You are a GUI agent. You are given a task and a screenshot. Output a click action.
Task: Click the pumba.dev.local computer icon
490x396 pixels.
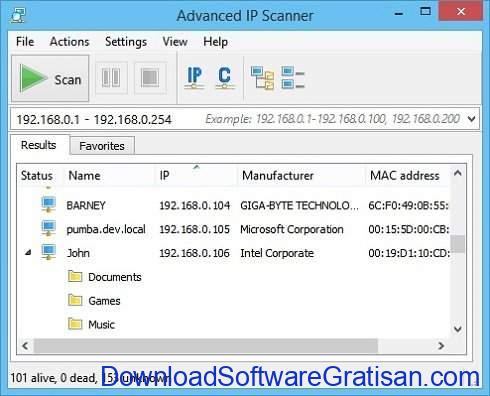pyautogui.click(x=49, y=228)
